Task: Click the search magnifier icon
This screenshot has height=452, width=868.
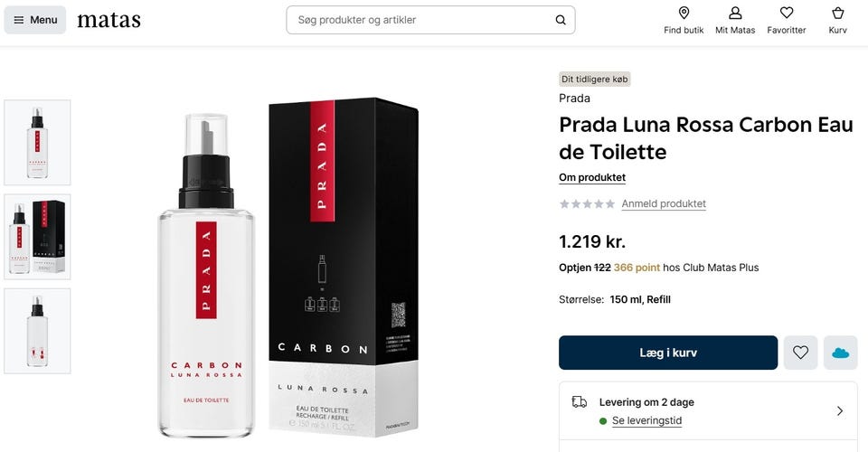Action: (561, 20)
